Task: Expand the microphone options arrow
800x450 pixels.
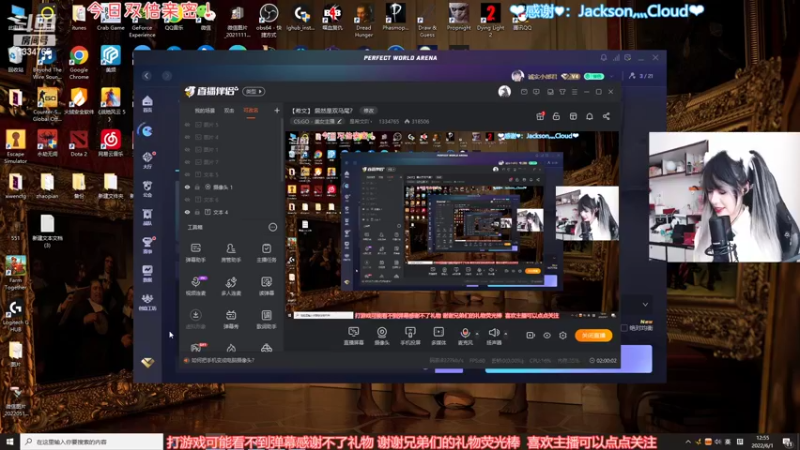Action: click(477, 334)
